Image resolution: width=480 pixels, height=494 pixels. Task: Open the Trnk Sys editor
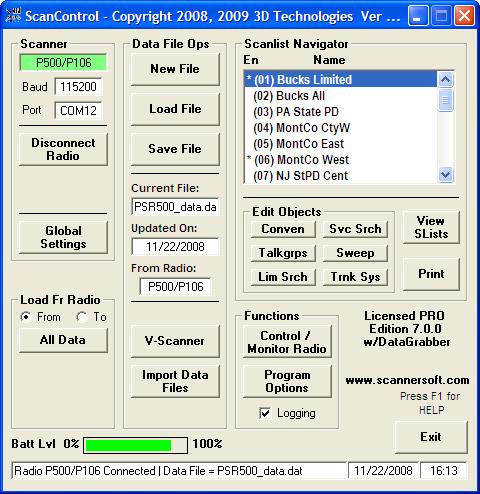(355, 277)
